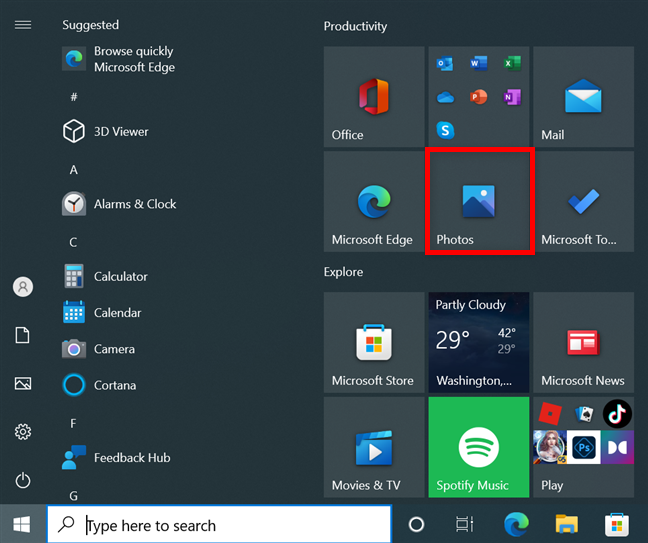Open Outlook in the Office apps tile

445,64
